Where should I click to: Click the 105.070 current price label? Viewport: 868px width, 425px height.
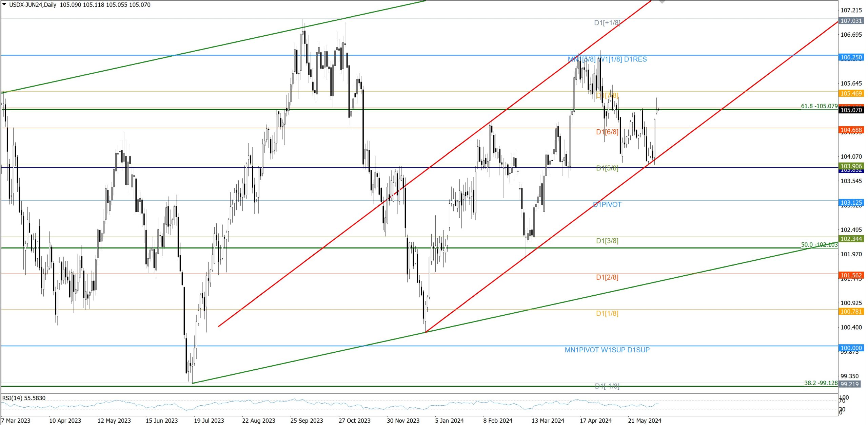pos(851,110)
